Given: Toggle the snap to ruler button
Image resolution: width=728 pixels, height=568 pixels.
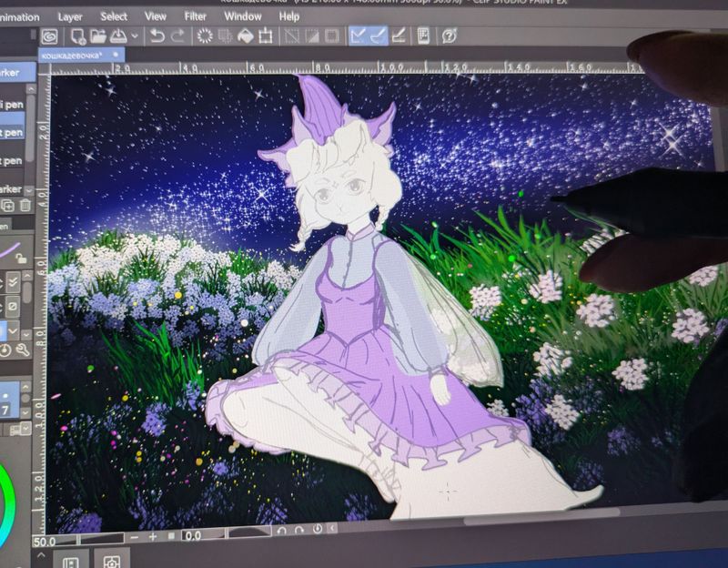Looking at the screenshot, I should pos(358,36).
